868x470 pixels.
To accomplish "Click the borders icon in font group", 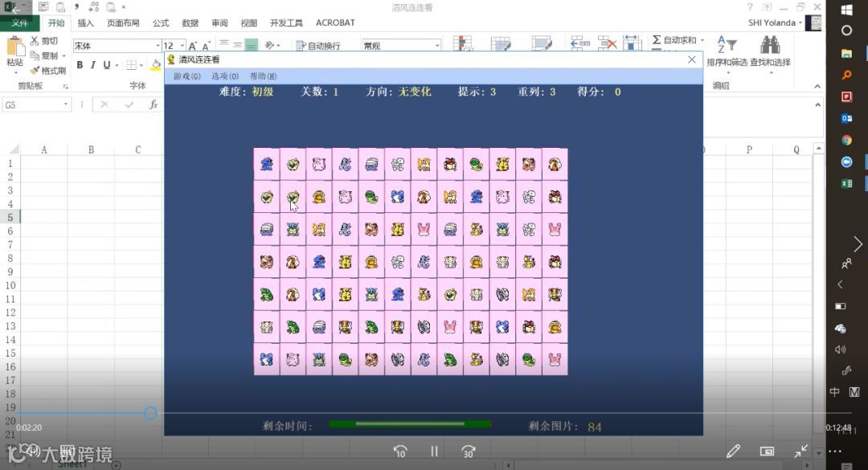I will click(131, 65).
